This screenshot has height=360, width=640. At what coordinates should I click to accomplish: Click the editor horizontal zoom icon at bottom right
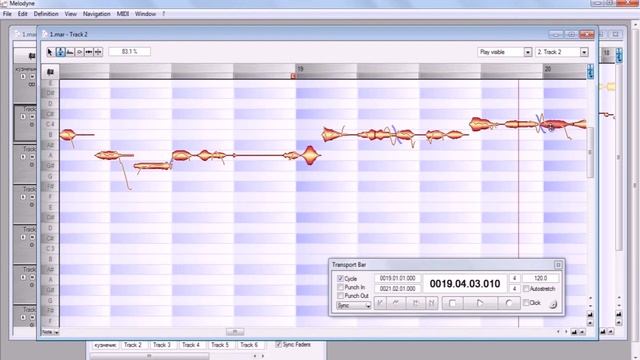point(574,332)
